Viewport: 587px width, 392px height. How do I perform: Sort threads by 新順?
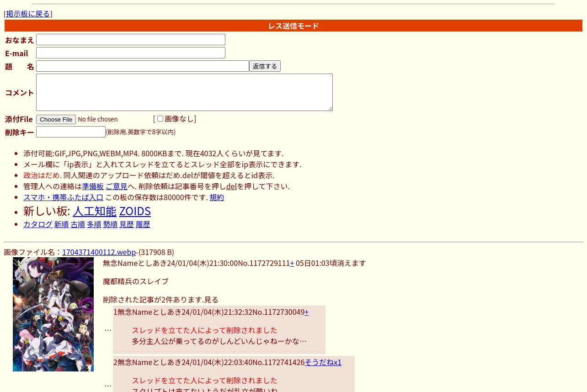pos(61,224)
